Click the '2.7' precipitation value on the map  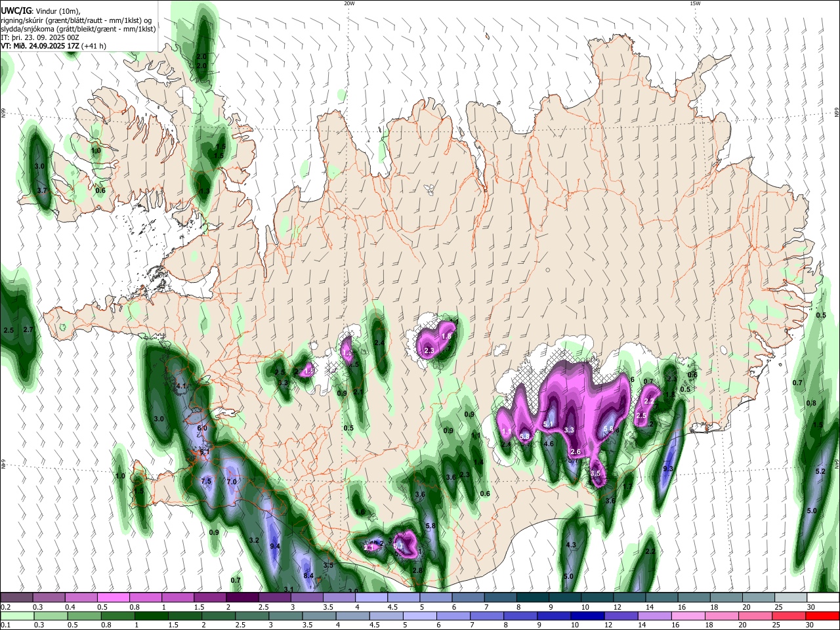click(x=28, y=329)
